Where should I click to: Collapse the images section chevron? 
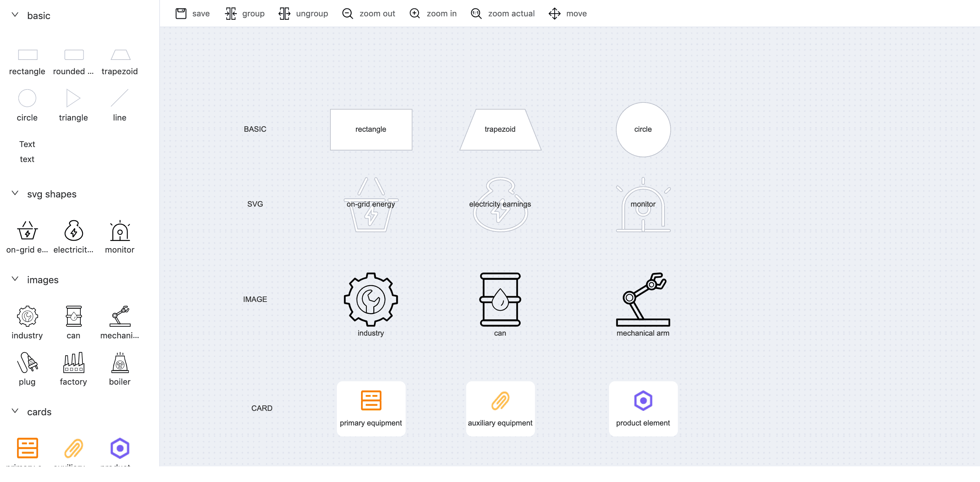pos(15,279)
